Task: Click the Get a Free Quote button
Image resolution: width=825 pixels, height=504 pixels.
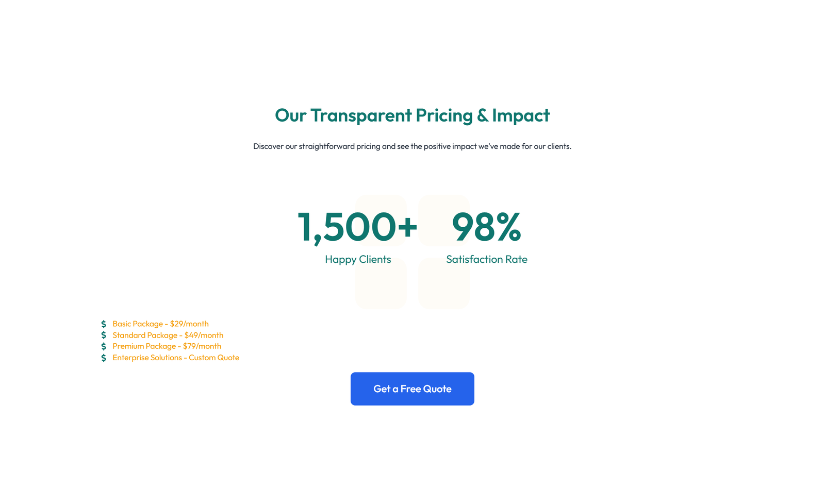Action: [412, 389]
